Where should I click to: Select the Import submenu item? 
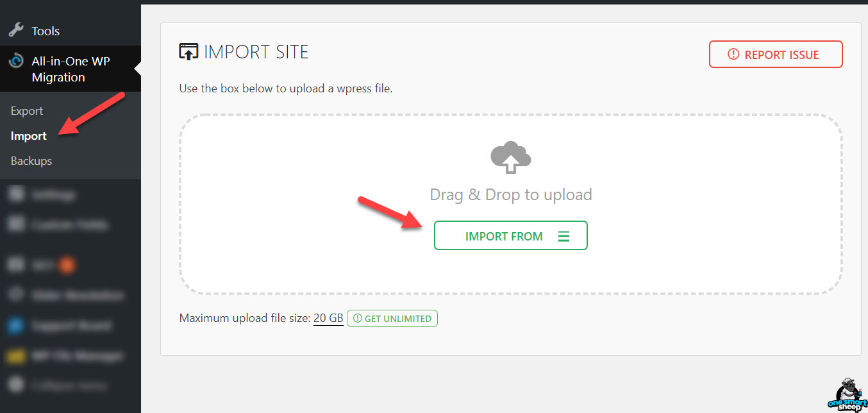29,136
